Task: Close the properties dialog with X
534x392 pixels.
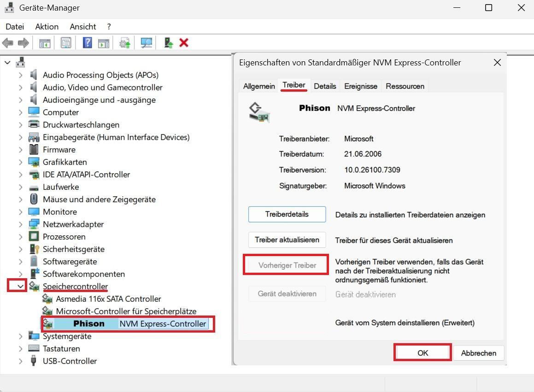Action: pyautogui.click(x=497, y=62)
